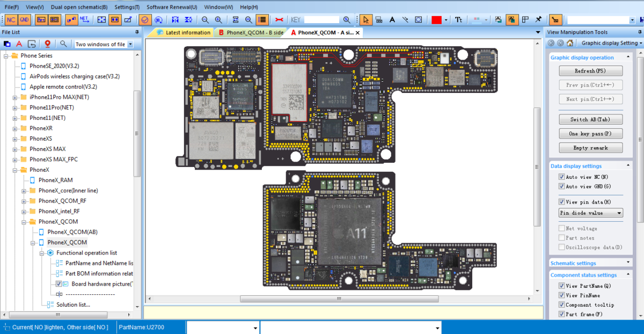Open the Tt font settings icon
Viewport: 644px width, 334px height.
[458, 19]
